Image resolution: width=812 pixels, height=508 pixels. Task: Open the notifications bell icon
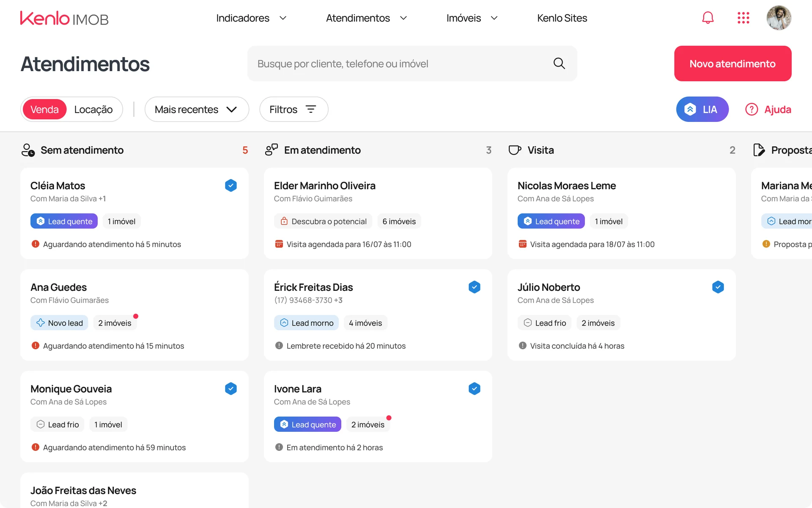(x=708, y=18)
